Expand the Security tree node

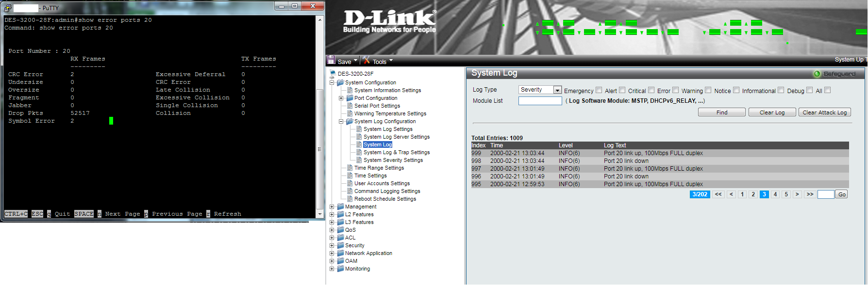tap(332, 245)
